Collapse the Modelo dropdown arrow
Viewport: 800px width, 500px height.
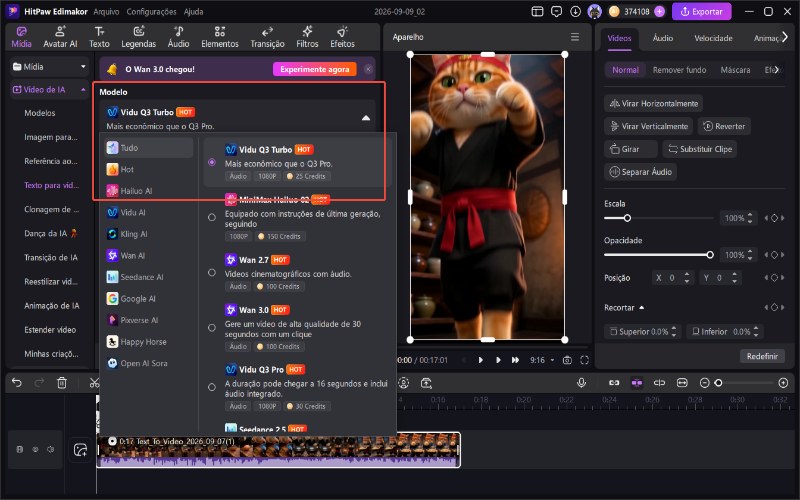point(366,118)
